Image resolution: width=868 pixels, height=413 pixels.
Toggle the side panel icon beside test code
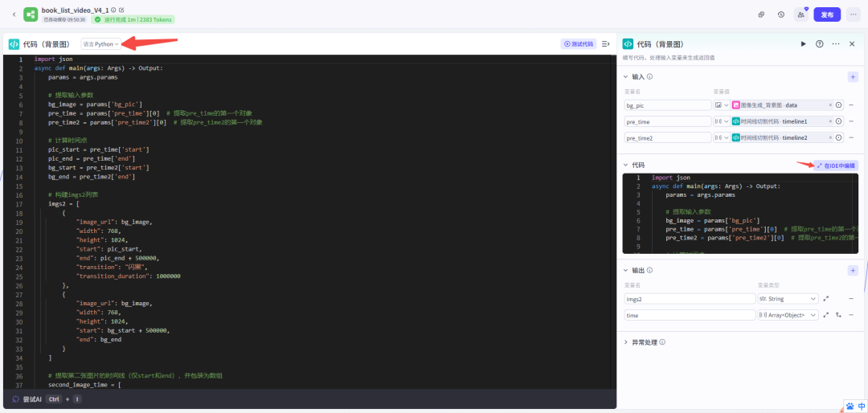[x=606, y=44]
